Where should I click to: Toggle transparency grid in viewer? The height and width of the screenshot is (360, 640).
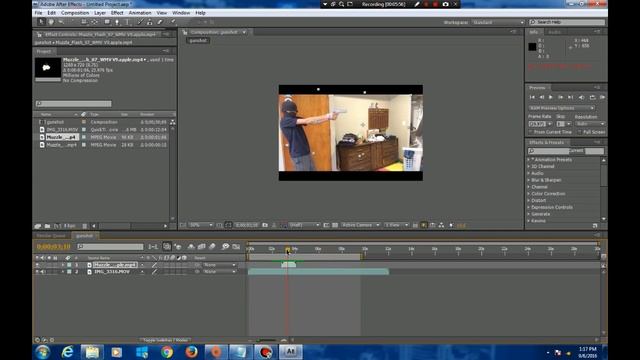(335, 225)
